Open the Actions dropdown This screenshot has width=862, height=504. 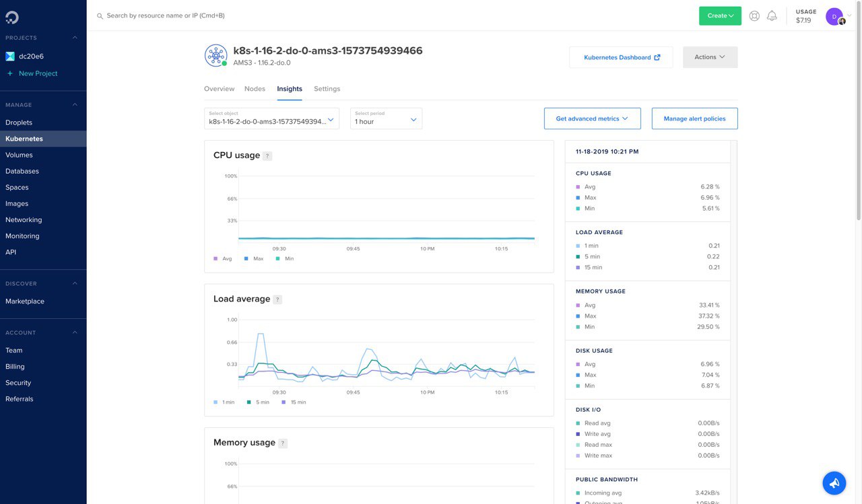point(710,57)
